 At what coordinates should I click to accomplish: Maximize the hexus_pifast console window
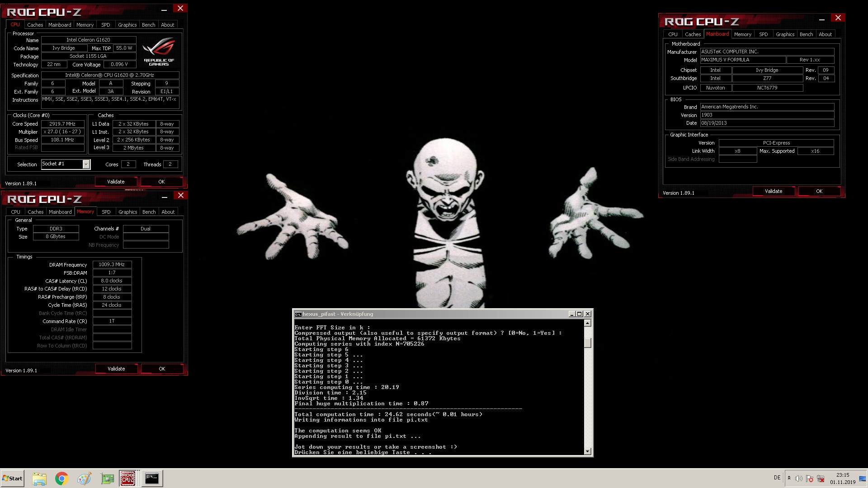579,314
